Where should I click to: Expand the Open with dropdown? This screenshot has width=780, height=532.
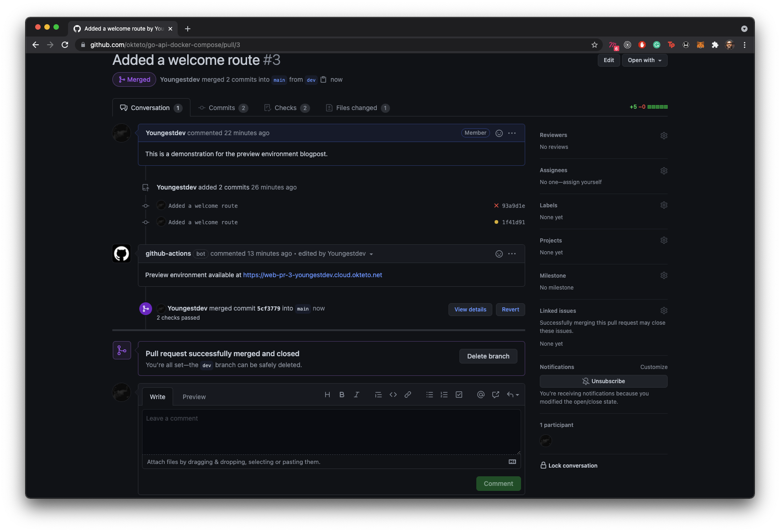click(x=644, y=60)
